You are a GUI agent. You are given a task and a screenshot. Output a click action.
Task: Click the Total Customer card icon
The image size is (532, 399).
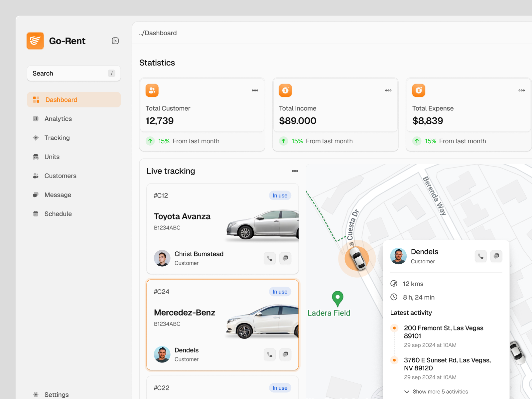tap(152, 90)
